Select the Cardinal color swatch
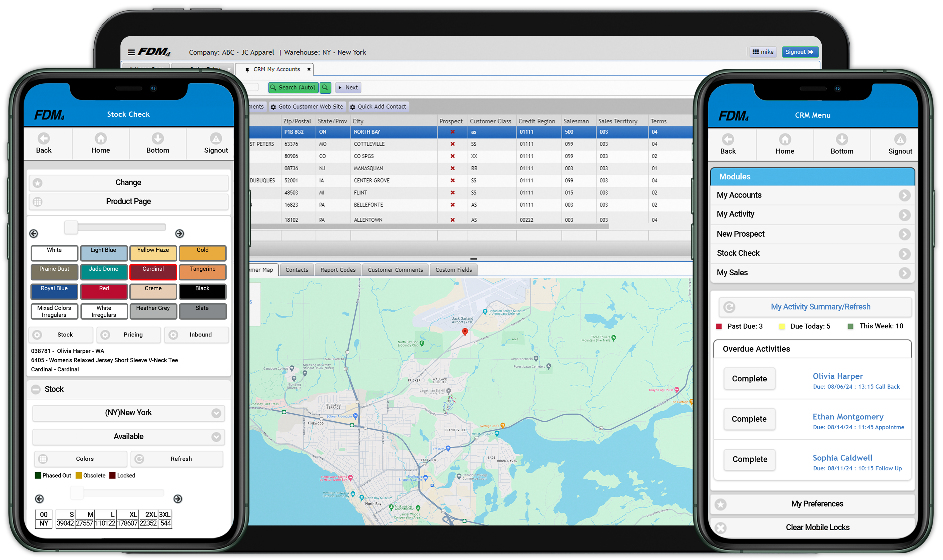 pyautogui.click(x=153, y=272)
